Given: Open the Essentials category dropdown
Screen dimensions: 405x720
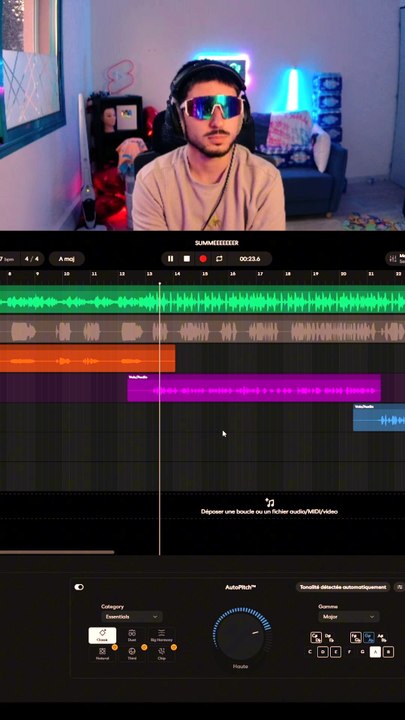Looking at the screenshot, I should coord(132,617).
